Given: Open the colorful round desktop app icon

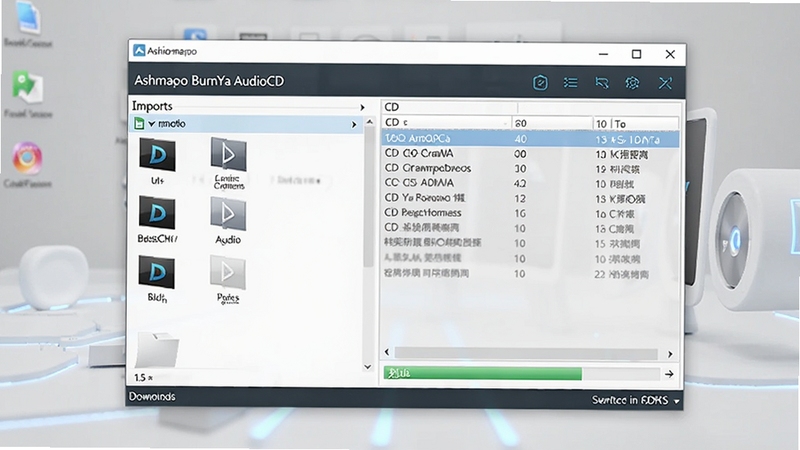Looking at the screenshot, I should click(27, 158).
